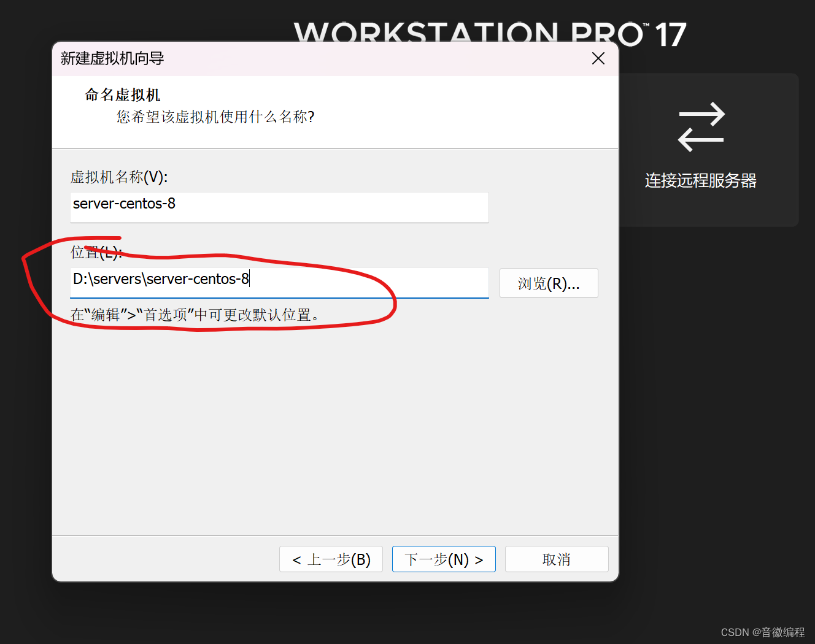Screen dimensions: 815x644
Task: Close the 新建虚拟机向导 dialog
Action: (x=598, y=58)
